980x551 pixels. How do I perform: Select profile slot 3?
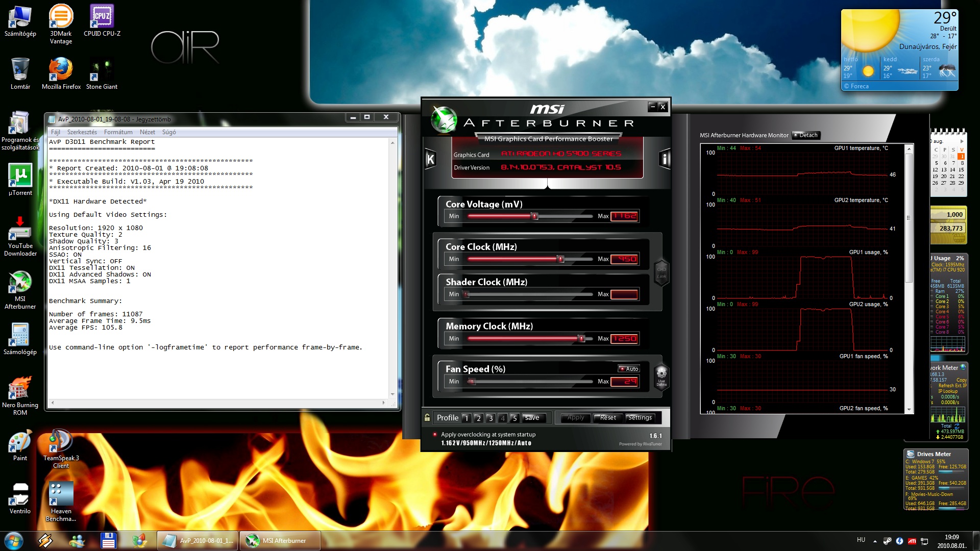(x=491, y=418)
